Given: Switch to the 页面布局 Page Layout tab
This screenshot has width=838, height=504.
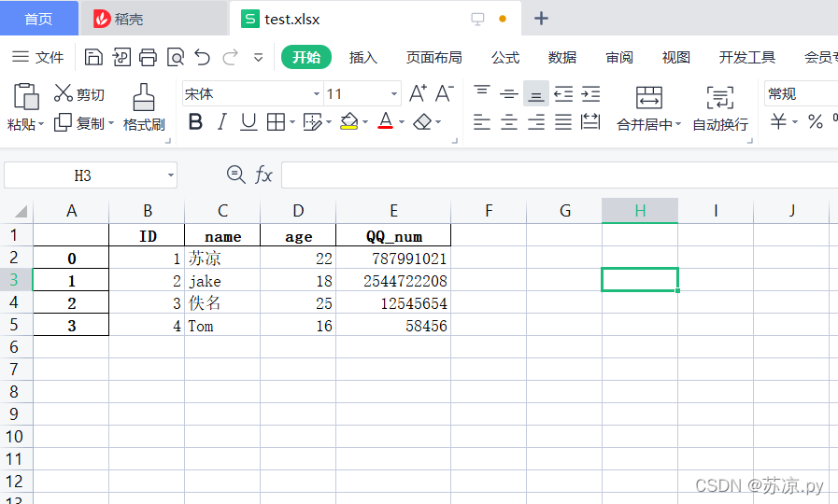Looking at the screenshot, I should (x=434, y=57).
